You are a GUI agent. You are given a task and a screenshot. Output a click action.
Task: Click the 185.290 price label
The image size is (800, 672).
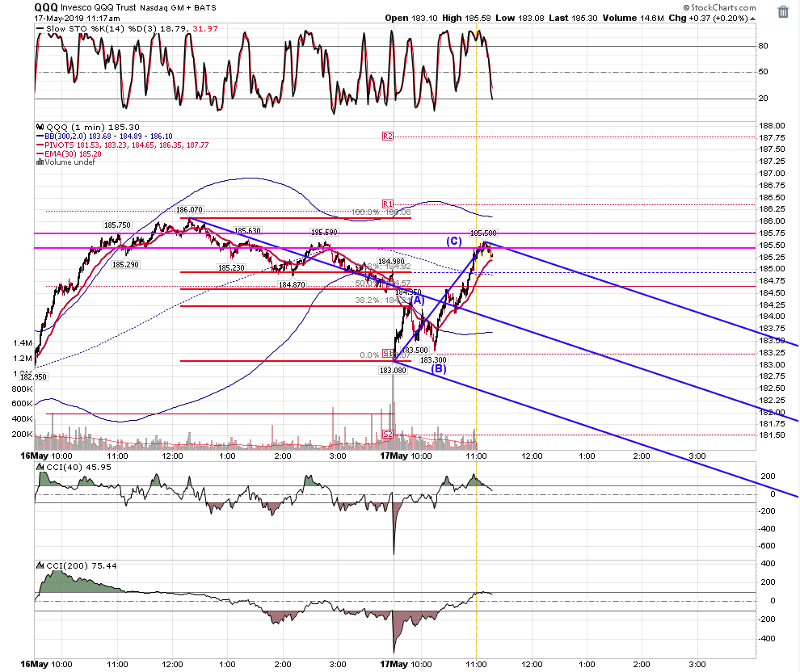point(125,265)
